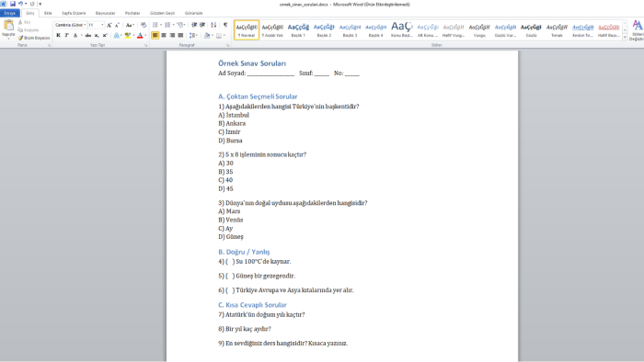The image size is (644, 362).
Task: Save the document from the quick access toolbar
Action: click(x=13, y=4)
